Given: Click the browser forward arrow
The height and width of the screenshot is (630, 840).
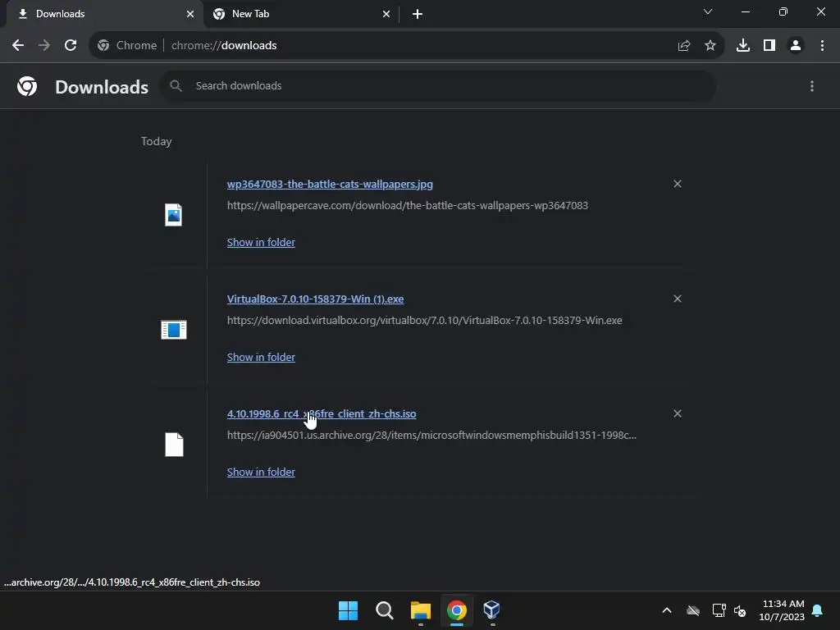Looking at the screenshot, I should 44,46.
